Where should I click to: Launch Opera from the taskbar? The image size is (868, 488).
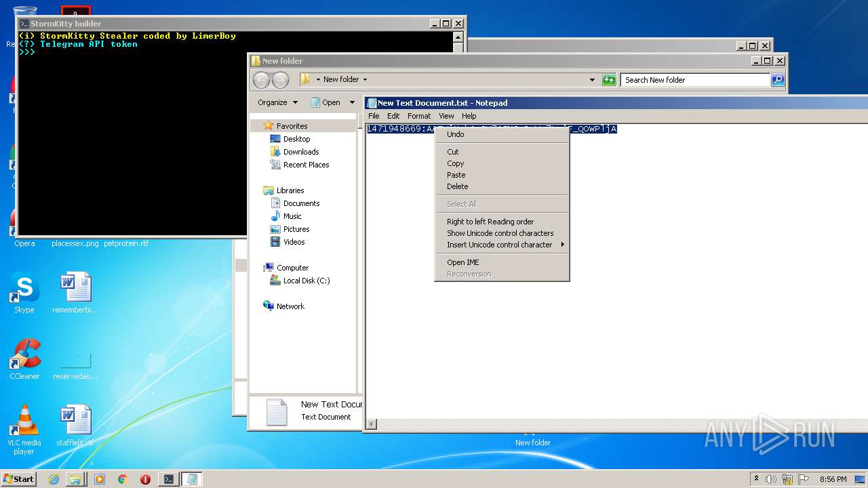[145, 479]
